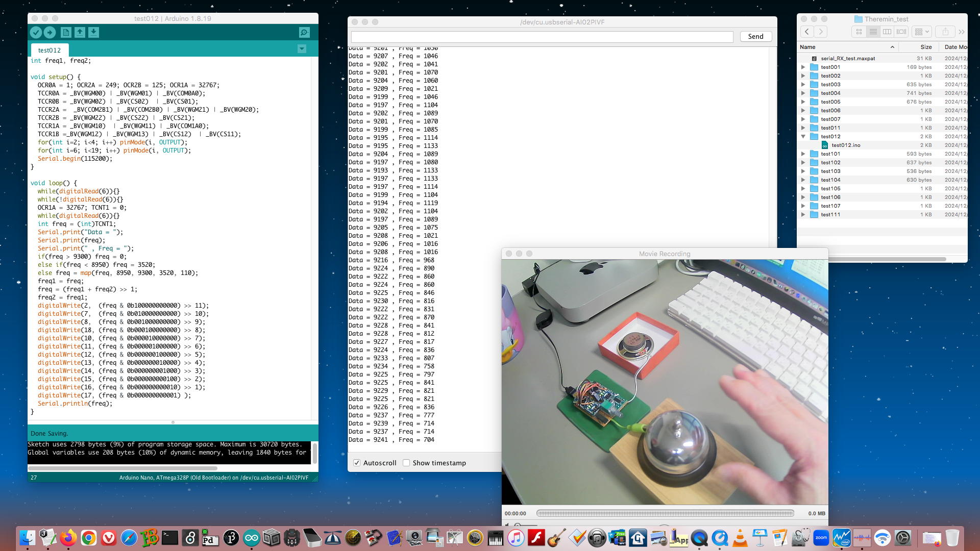Viewport: 980px width, 551px height.
Task: Expand the test101 folder
Action: click(x=803, y=154)
